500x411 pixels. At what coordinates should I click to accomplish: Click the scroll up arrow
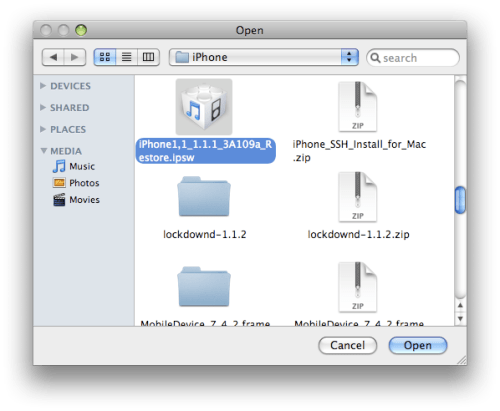(460, 305)
